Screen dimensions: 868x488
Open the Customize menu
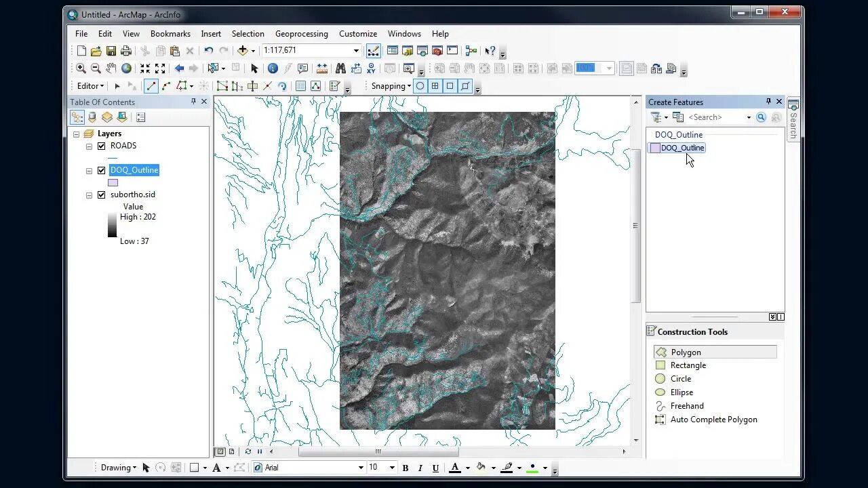pyautogui.click(x=358, y=34)
